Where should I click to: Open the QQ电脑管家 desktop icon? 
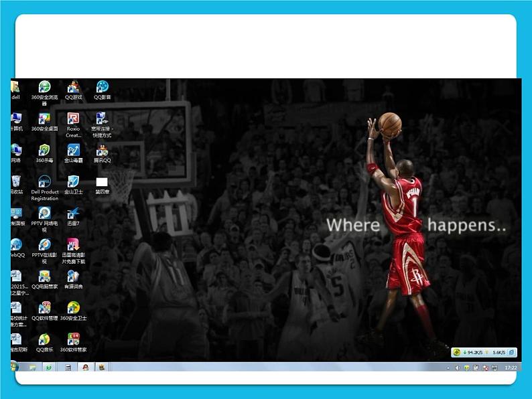[44, 276]
